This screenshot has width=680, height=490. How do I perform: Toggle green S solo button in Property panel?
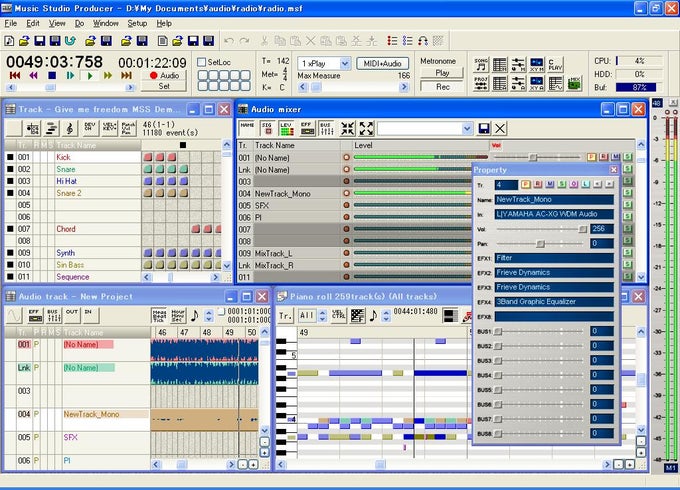click(562, 184)
